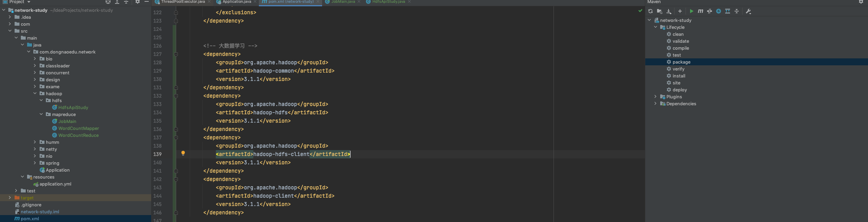Expand Maven Dependencies node

[655, 104]
